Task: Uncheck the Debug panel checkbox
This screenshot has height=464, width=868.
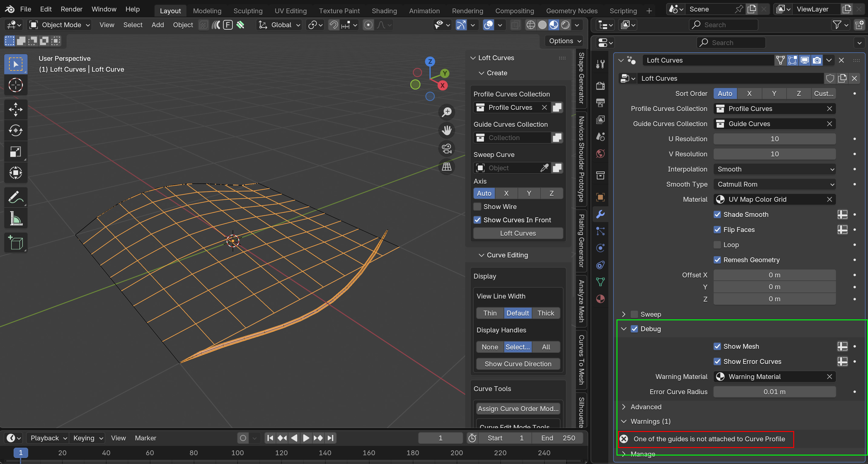Action: coord(634,328)
